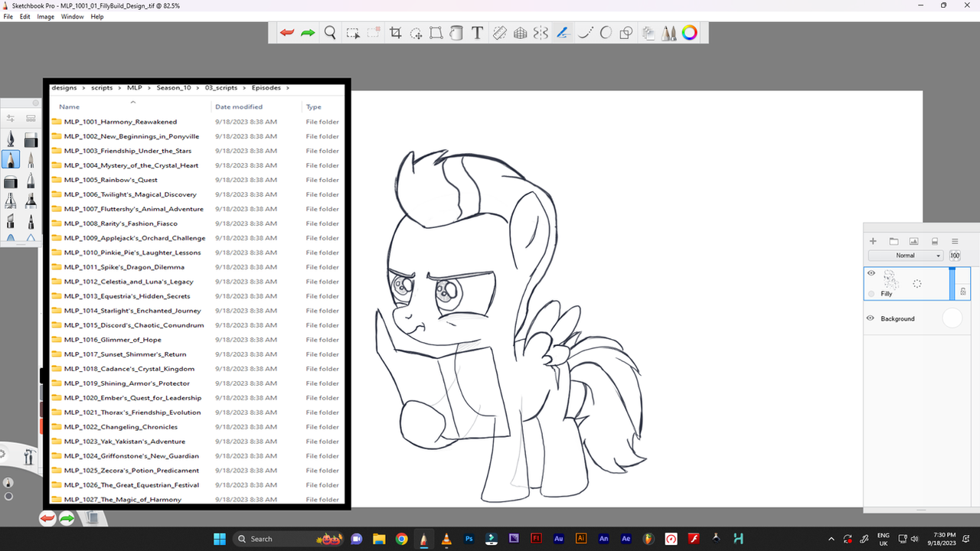Adjust the blue Filly layer opacity bar
Screen dimensions: 980x551
pyautogui.click(x=952, y=283)
